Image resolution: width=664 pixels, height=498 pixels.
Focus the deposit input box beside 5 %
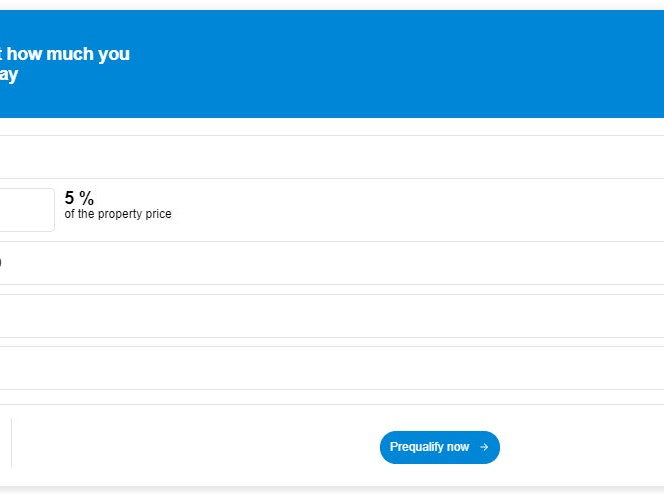point(26,210)
